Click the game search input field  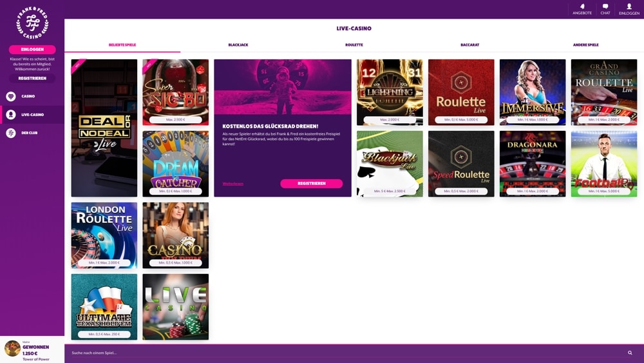tap(345, 353)
